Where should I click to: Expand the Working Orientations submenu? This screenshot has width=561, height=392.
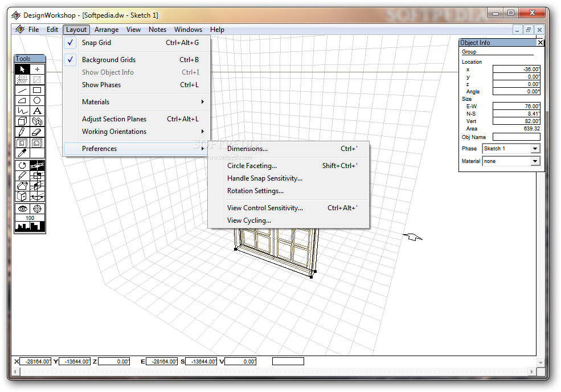tap(137, 132)
